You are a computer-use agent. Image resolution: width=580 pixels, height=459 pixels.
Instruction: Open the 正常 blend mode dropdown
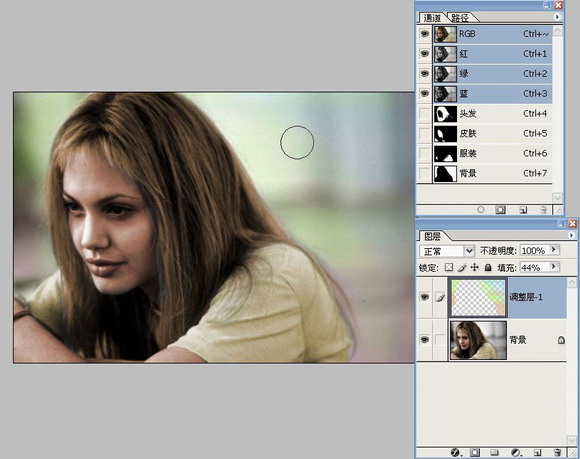point(469,251)
